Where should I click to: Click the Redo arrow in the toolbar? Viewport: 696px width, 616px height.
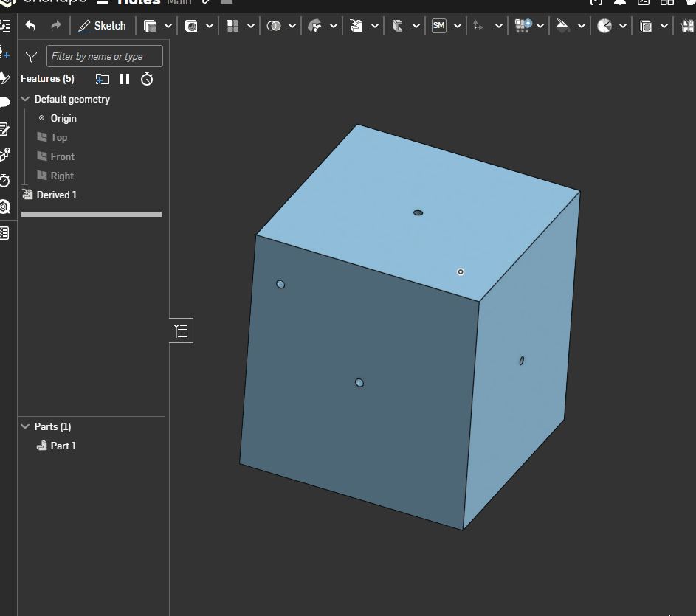pos(56,26)
